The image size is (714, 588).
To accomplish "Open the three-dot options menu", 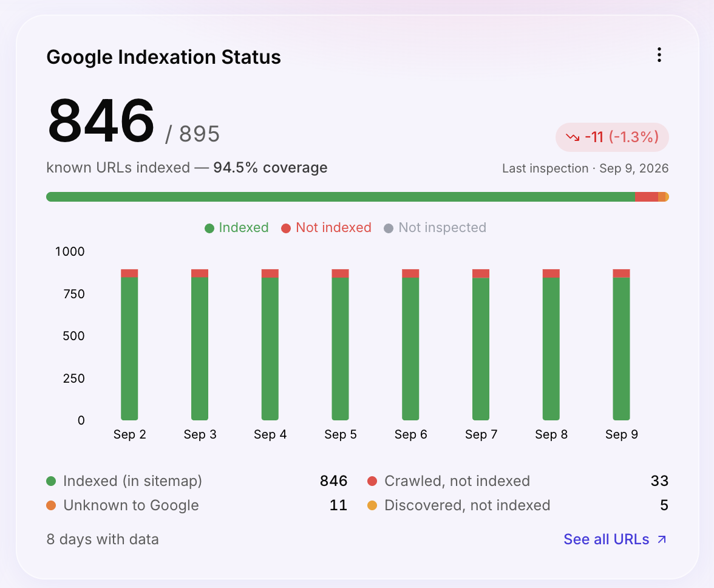I will [659, 55].
